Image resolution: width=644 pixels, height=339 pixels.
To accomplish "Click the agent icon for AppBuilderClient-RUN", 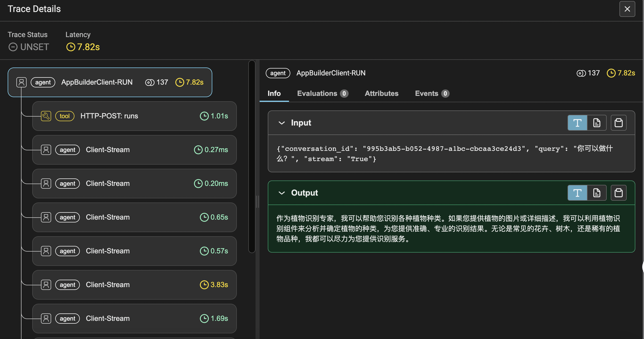I will pos(21,82).
